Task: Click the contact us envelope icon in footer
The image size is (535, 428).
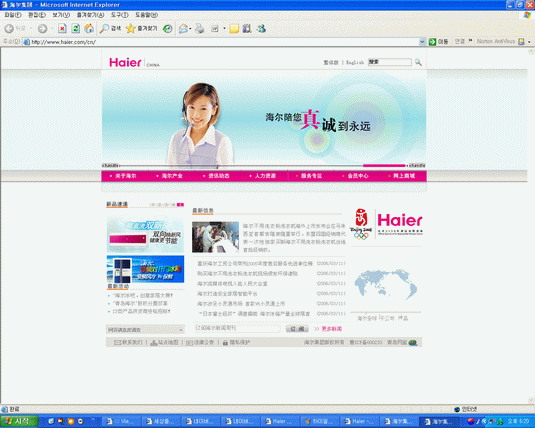Action: point(117,342)
